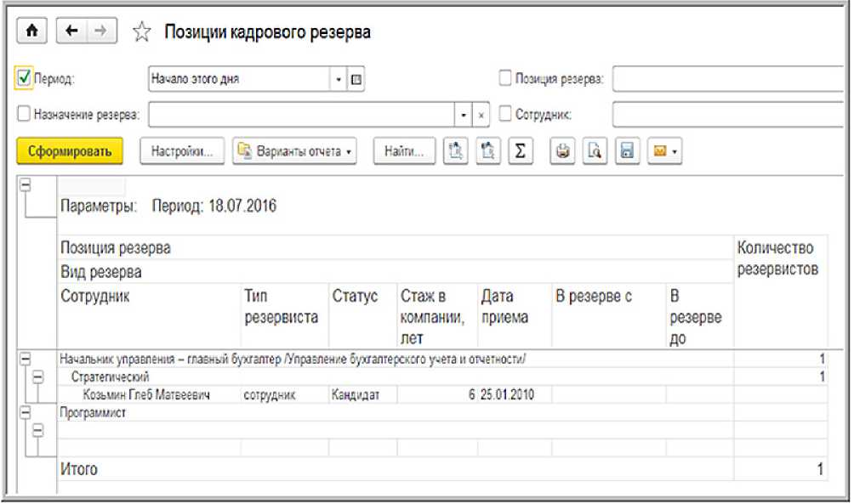Add report to favorites with star
Viewport: 854px width, 504px height.
pyautogui.click(x=141, y=31)
